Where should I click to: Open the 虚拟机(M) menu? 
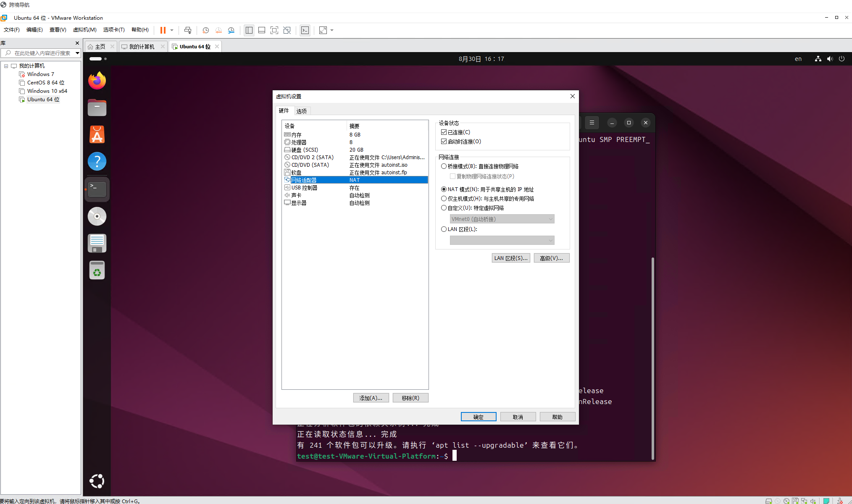pyautogui.click(x=84, y=30)
